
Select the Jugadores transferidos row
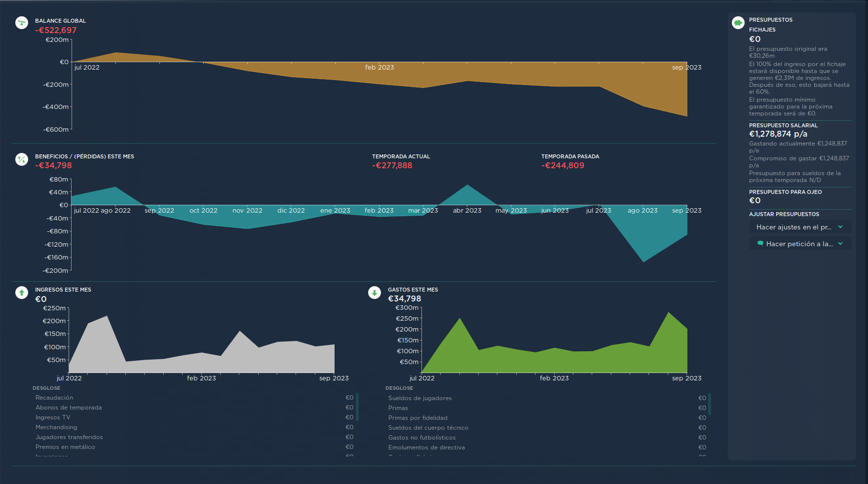(x=194, y=437)
